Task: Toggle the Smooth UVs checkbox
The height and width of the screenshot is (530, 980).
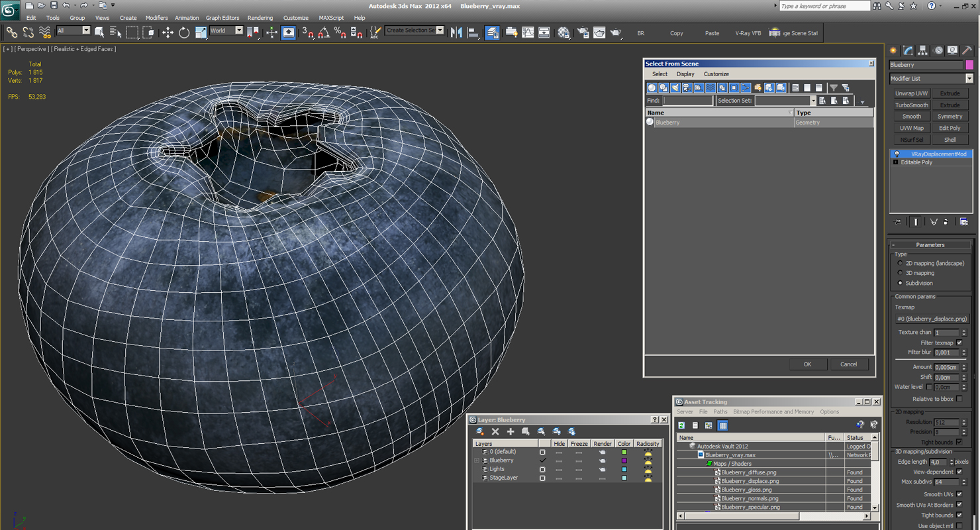Action: coord(959,494)
